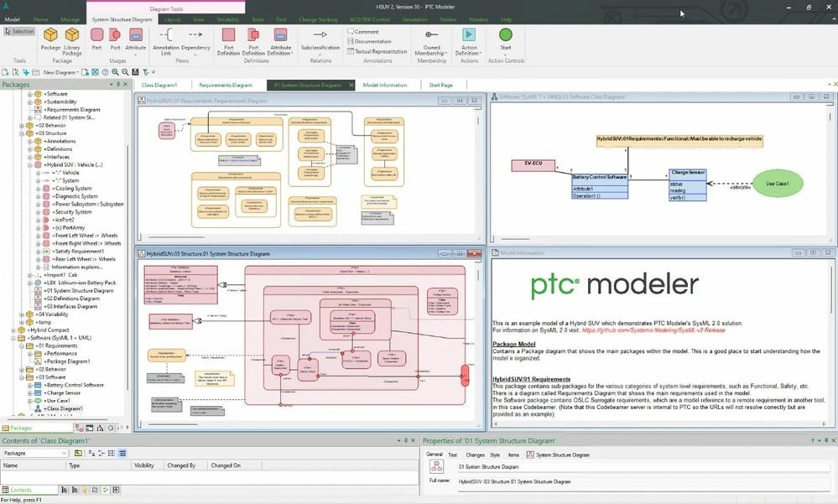Select the Annotation Link tool
This screenshot has width=838, height=504.
(166, 42)
